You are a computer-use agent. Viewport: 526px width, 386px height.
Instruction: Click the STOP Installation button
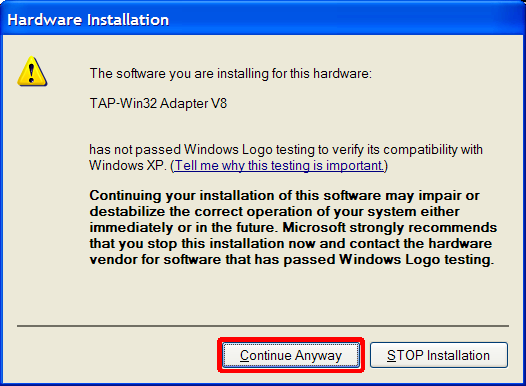[439, 355]
